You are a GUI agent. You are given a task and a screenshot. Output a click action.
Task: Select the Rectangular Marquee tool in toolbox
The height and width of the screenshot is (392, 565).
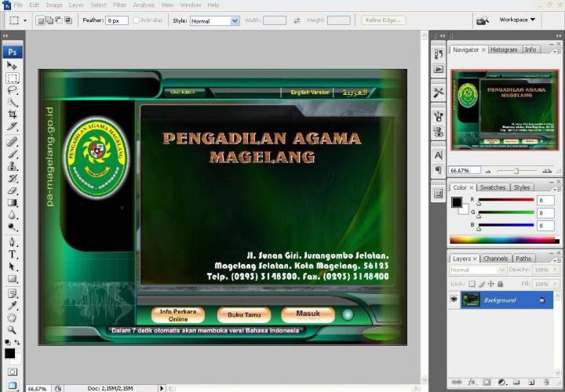pyautogui.click(x=12, y=78)
